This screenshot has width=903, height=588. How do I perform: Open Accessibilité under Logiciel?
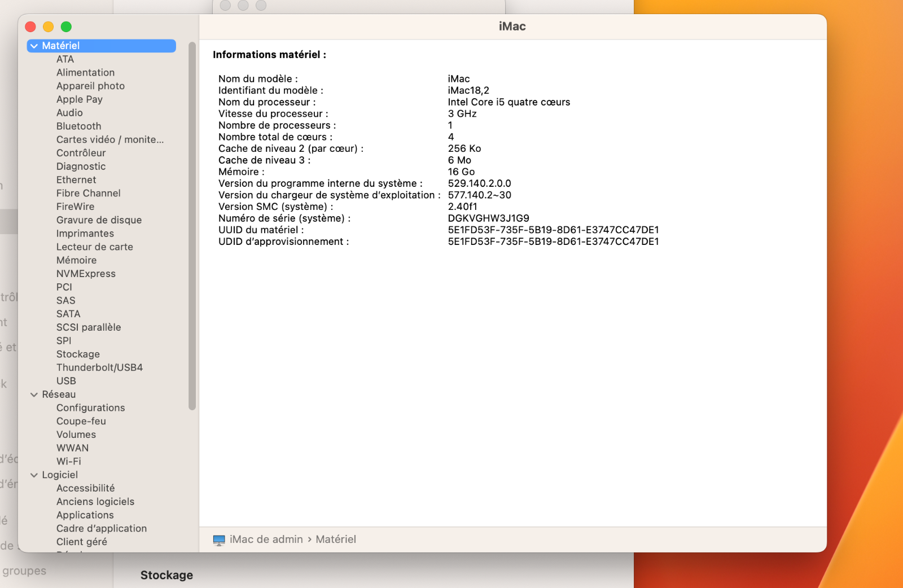(x=86, y=488)
